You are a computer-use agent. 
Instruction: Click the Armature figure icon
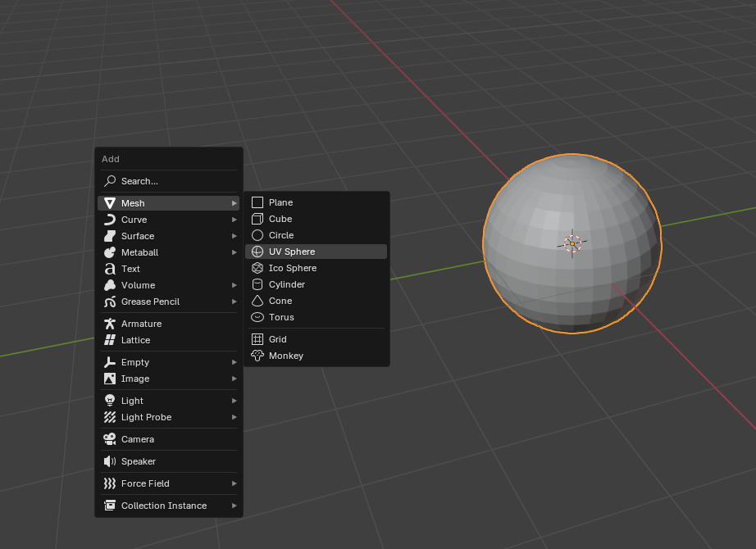(110, 324)
